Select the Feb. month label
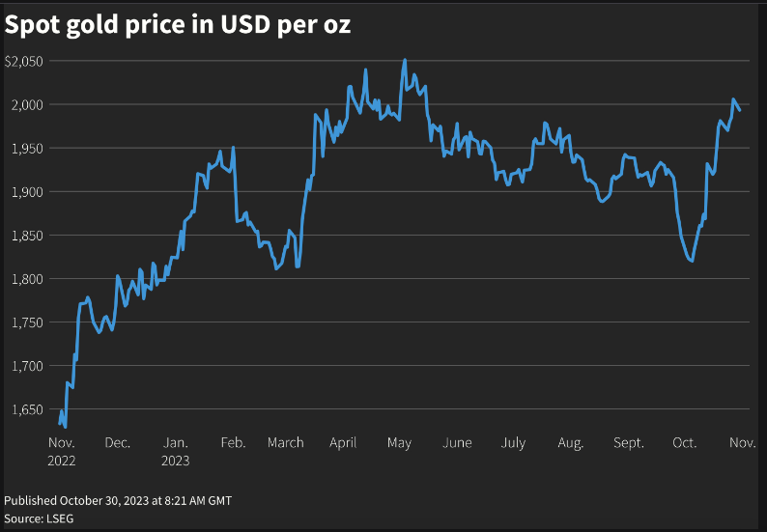The image size is (767, 532). (x=233, y=443)
